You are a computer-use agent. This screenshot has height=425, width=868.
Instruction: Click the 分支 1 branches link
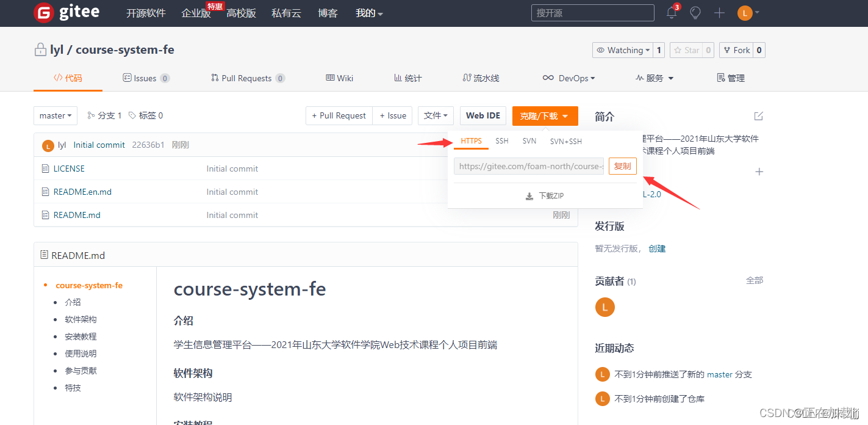(x=104, y=115)
